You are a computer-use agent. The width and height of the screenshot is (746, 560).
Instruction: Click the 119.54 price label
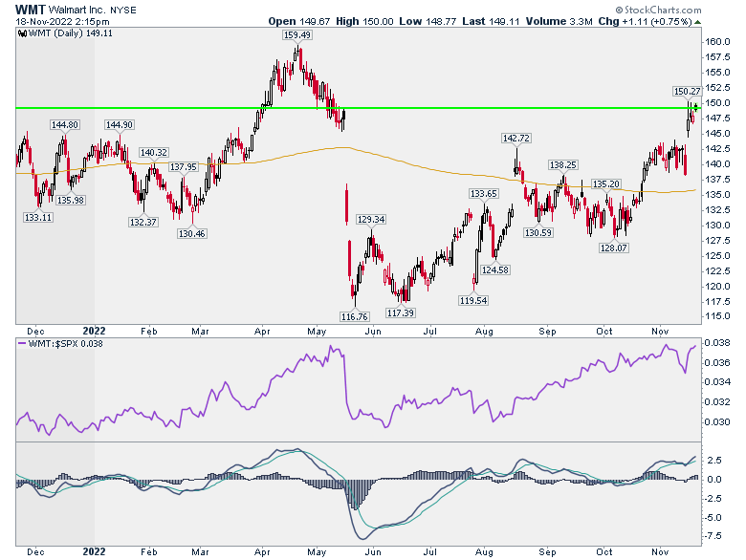(472, 300)
